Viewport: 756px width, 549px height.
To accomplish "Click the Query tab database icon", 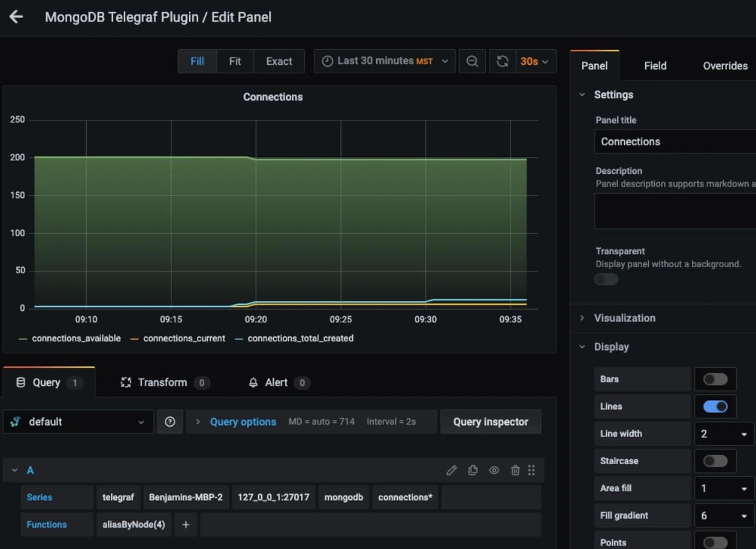I will point(21,382).
